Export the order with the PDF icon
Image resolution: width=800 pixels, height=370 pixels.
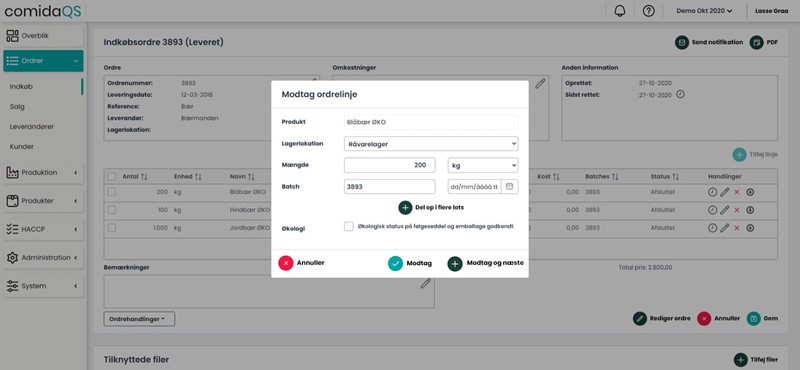(756, 42)
